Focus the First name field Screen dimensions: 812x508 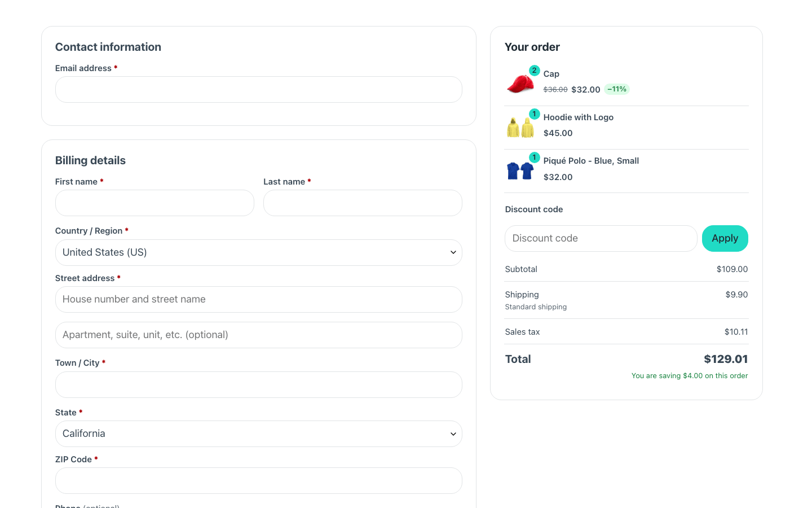tap(155, 203)
